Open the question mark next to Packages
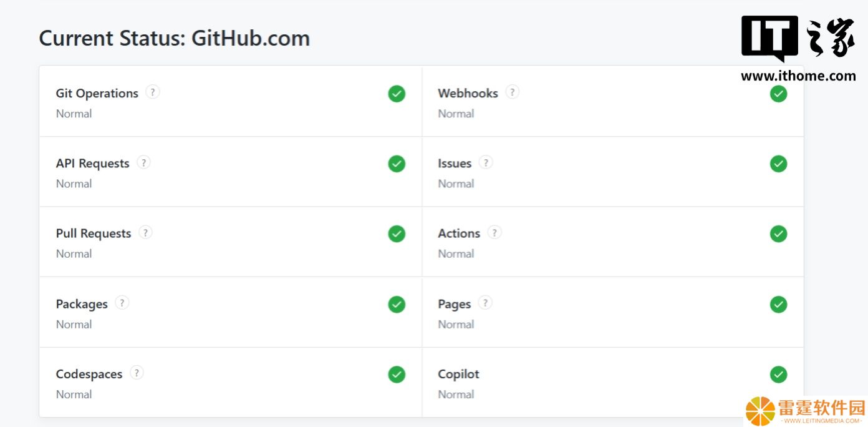 pos(122,303)
